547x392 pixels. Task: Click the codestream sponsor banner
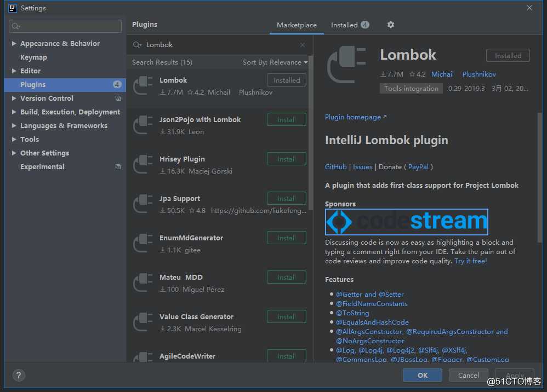(406, 222)
